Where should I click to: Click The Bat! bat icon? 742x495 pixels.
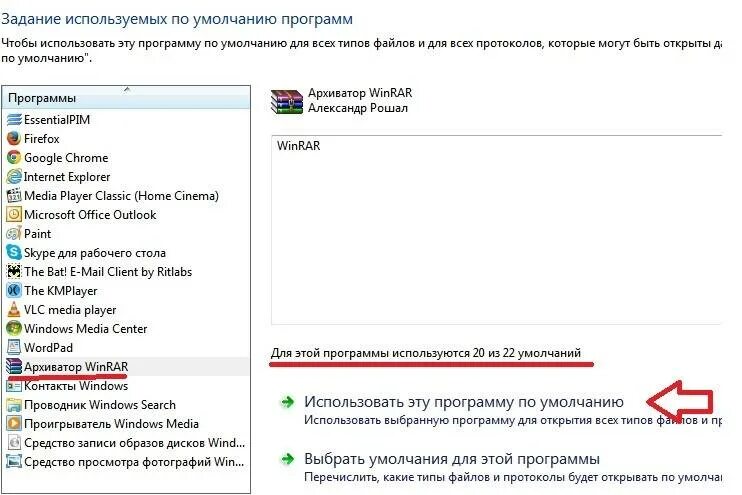14,272
